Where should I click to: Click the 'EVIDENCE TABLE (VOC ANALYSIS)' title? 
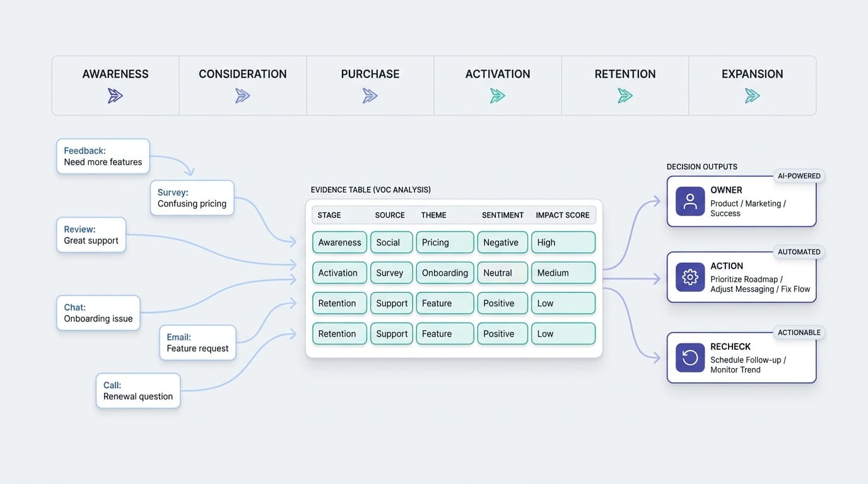(x=371, y=190)
